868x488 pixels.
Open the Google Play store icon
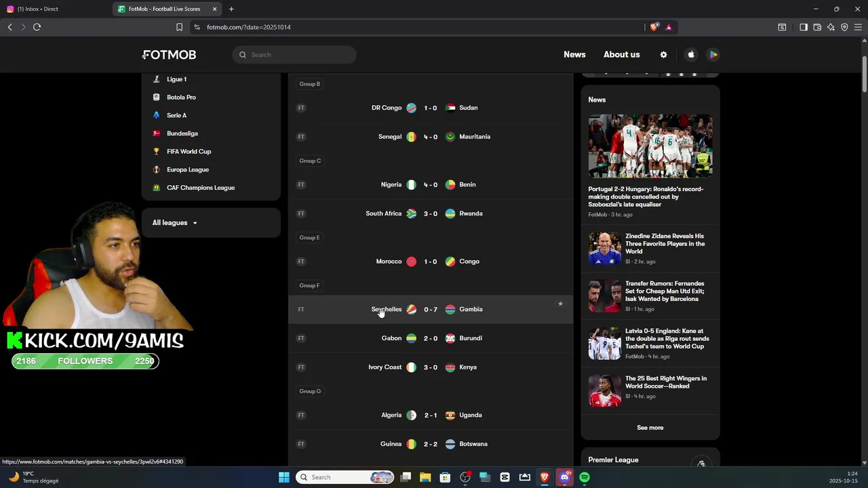[x=713, y=55]
